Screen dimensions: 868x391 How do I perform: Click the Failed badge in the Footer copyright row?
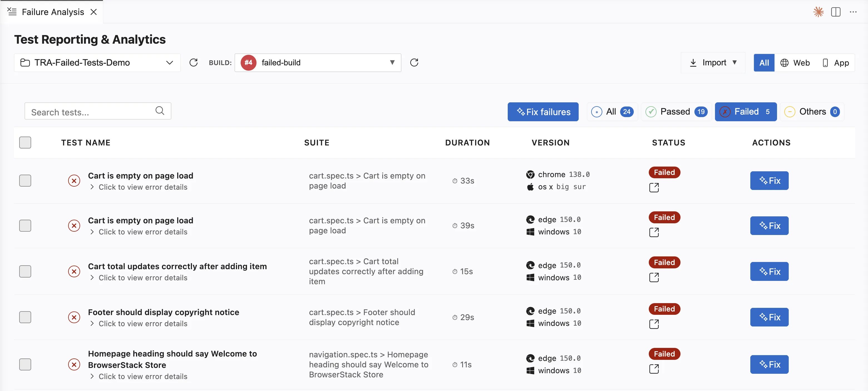pyautogui.click(x=664, y=309)
